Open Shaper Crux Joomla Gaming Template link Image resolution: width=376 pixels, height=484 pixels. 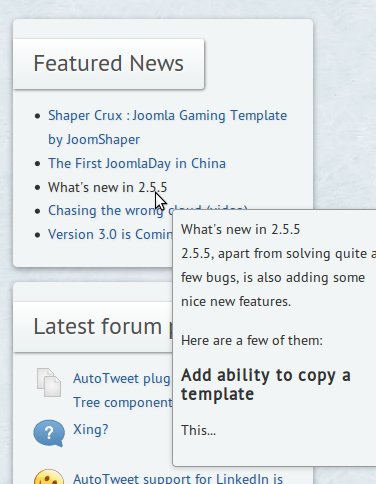(x=167, y=127)
